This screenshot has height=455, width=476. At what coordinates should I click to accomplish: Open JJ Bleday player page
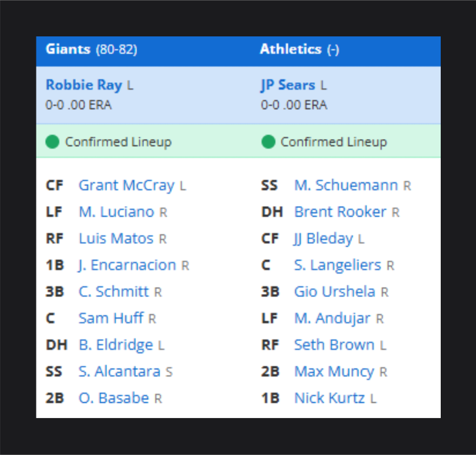(323, 239)
